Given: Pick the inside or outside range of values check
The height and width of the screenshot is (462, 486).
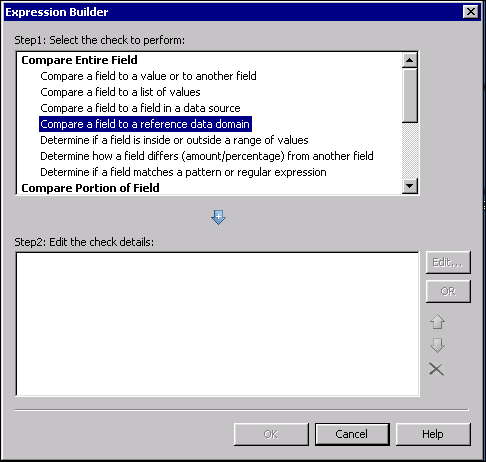Looking at the screenshot, I should pyautogui.click(x=174, y=140).
